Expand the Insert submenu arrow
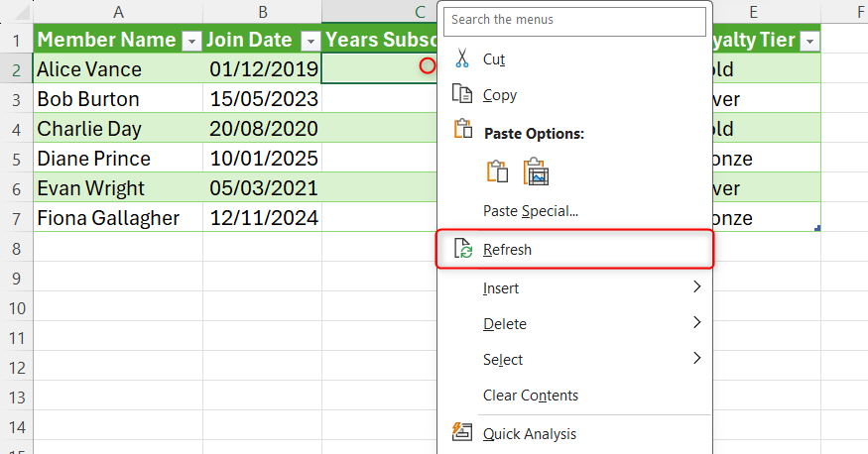 tap(697, 287)
